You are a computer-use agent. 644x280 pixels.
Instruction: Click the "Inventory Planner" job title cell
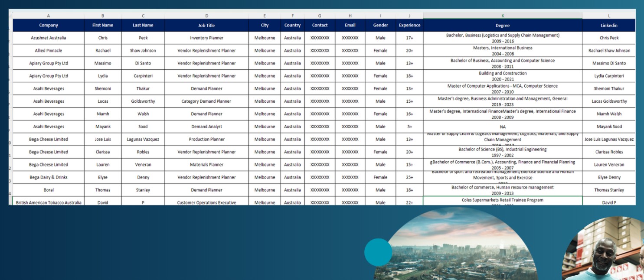pos(206,38)
